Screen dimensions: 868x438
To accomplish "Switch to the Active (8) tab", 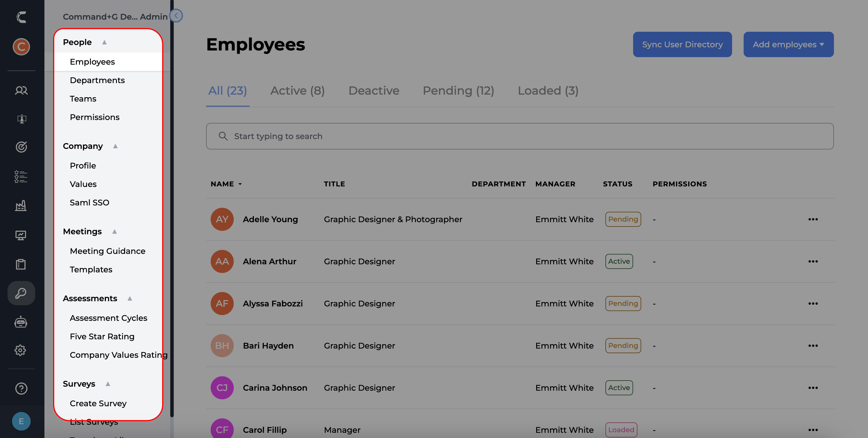I will 297,91.
